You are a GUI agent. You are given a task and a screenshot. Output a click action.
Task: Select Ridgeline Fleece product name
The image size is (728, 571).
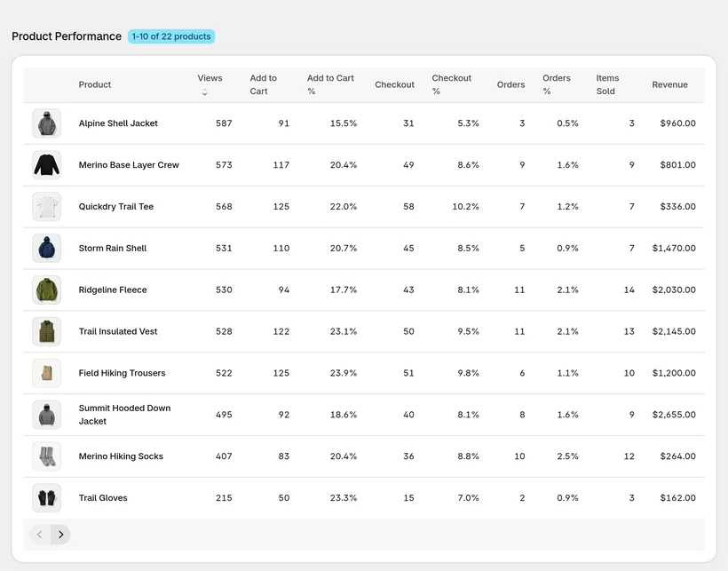tap(113, 289)
